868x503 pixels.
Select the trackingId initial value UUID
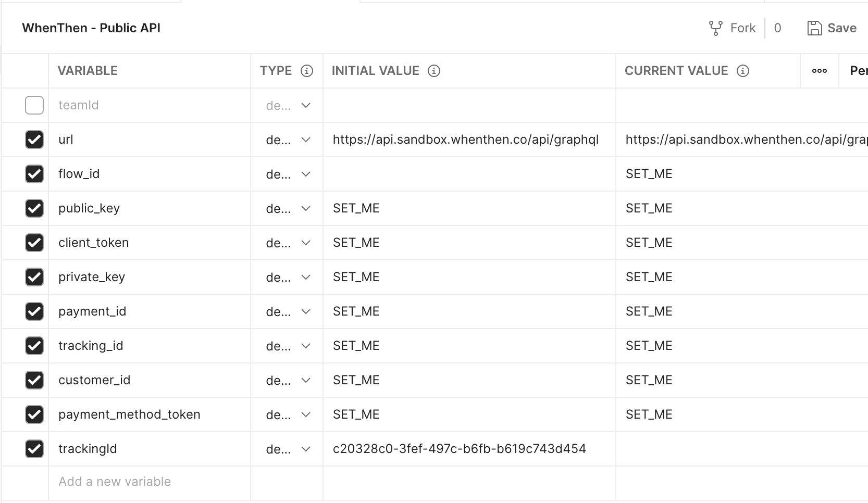click(x=459, y=449)
